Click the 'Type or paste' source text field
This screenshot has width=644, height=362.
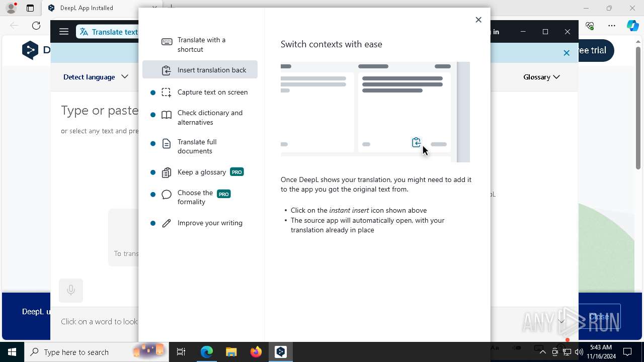coord(100,111)
